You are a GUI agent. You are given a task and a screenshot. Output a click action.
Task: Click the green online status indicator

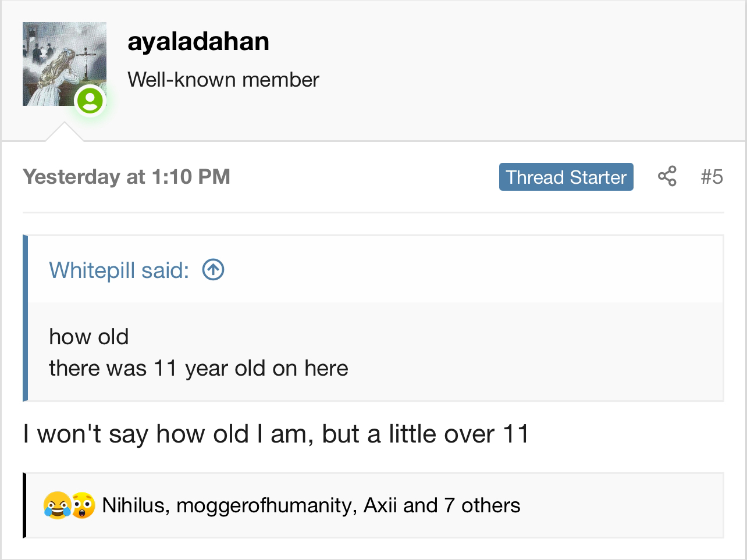90,102
